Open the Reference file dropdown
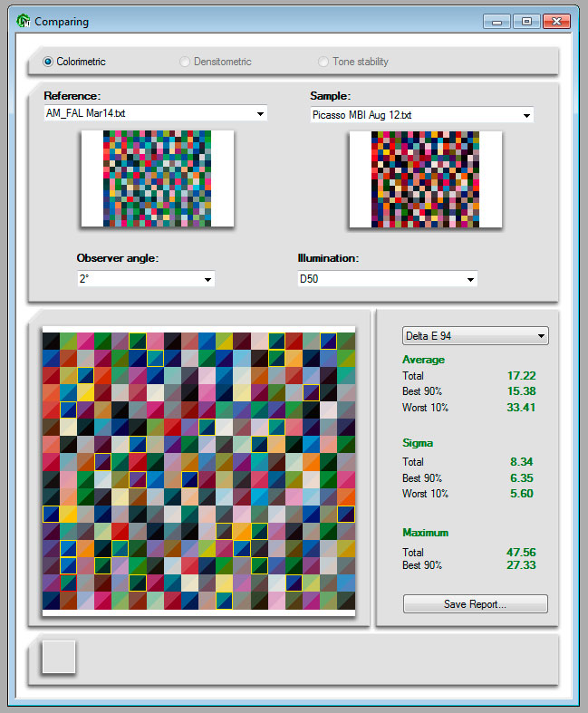Viewport: 588px width, 713px height. 260,114
